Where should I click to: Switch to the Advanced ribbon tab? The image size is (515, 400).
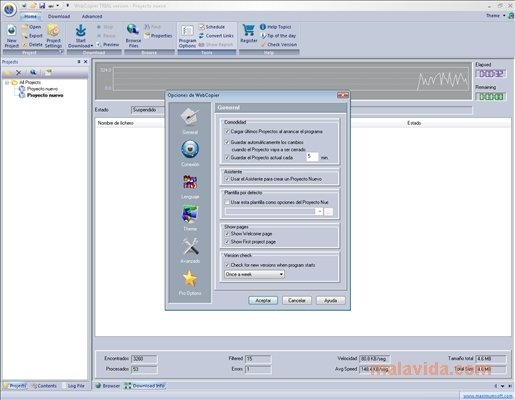tap(92, 16)
